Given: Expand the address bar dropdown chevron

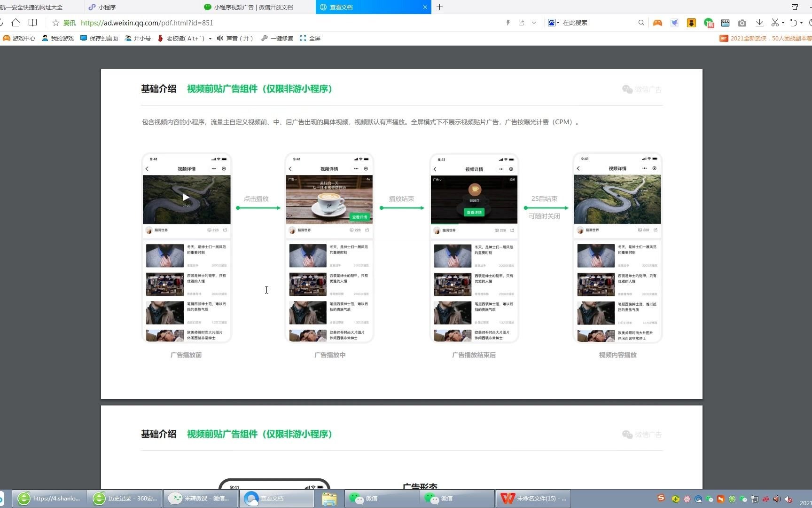Looking at the screenshot, I should 534,23.
